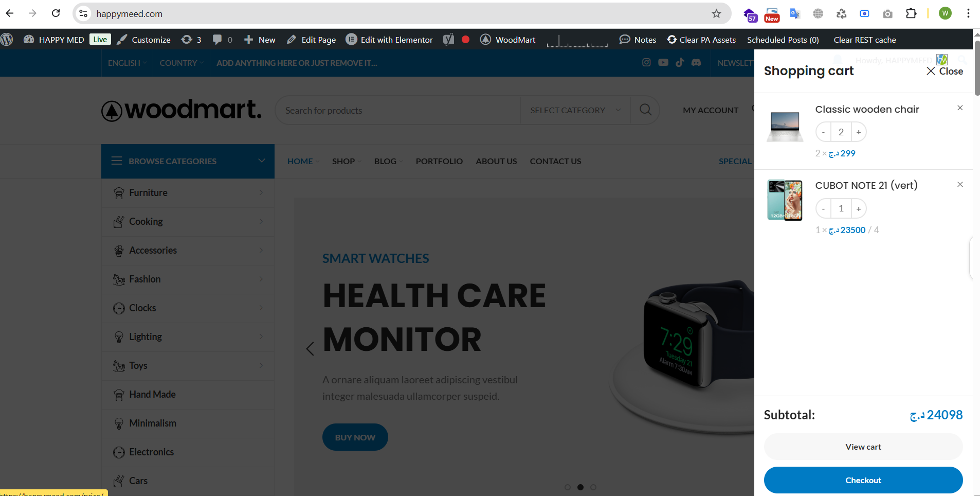Decrease CUBOT NOTE 21 quantity
This screenshot has height=496, width=980.
pyautogui.click(x=823, y=209)
